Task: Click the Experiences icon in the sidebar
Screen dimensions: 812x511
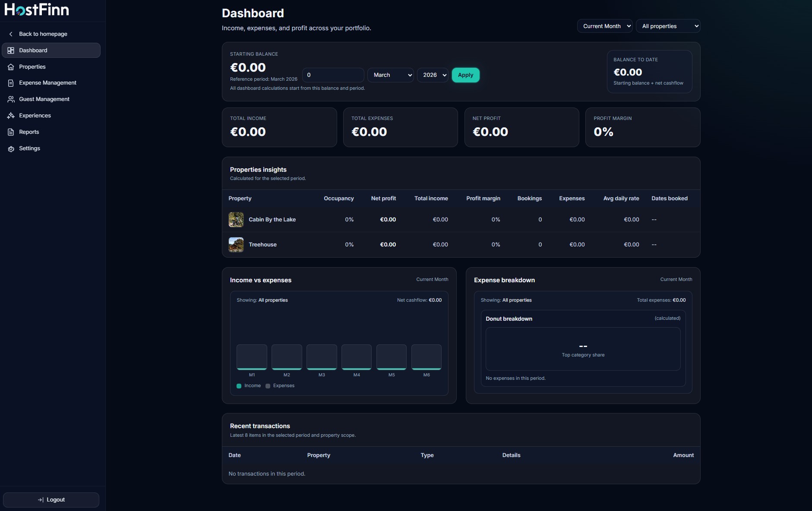Action: pos(10,115)
